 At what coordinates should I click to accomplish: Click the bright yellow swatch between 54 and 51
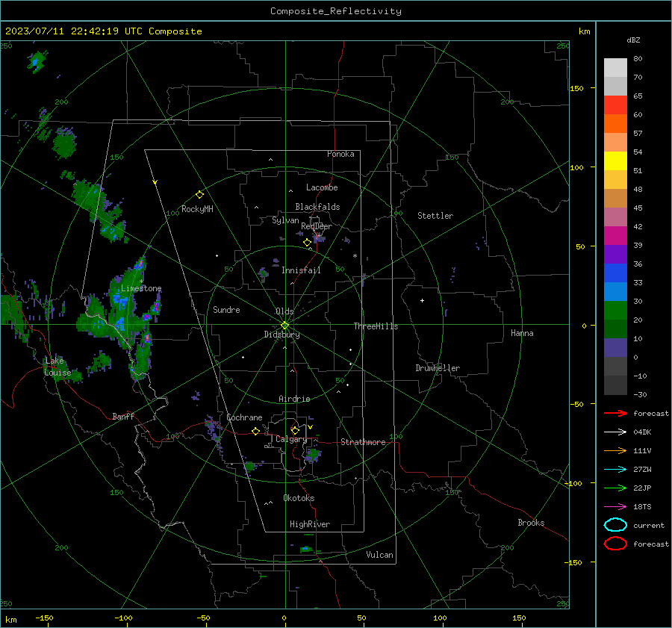[x=615, y=161]
